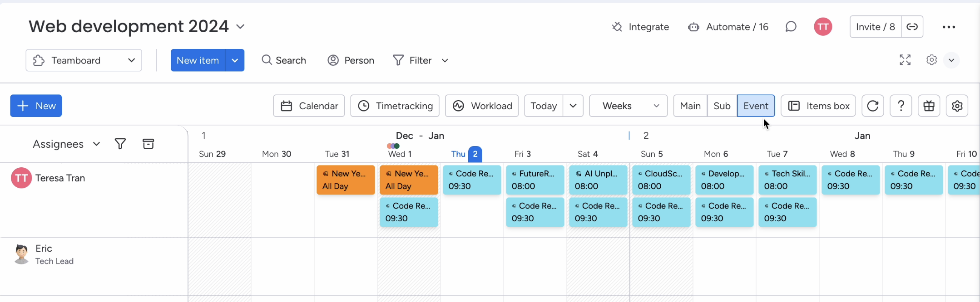Click the blue New button
This screenshot has height=302, width=980.
tap(36, 106)
